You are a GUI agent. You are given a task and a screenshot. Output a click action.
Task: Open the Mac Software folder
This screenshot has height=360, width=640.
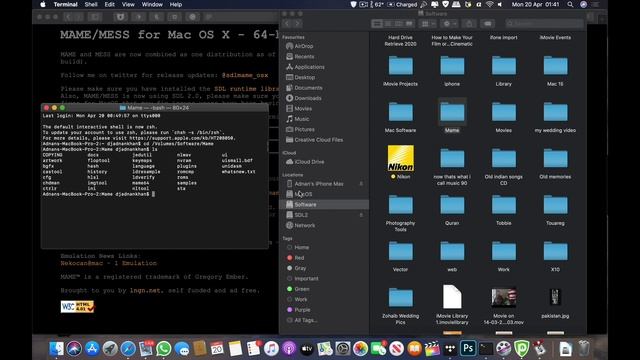pos(400,112)
